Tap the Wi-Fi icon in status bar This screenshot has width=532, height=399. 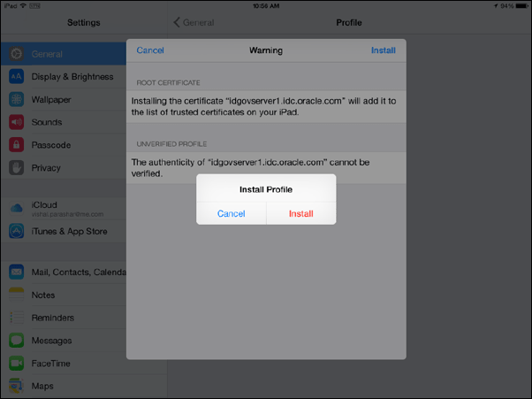coord(23,6)
